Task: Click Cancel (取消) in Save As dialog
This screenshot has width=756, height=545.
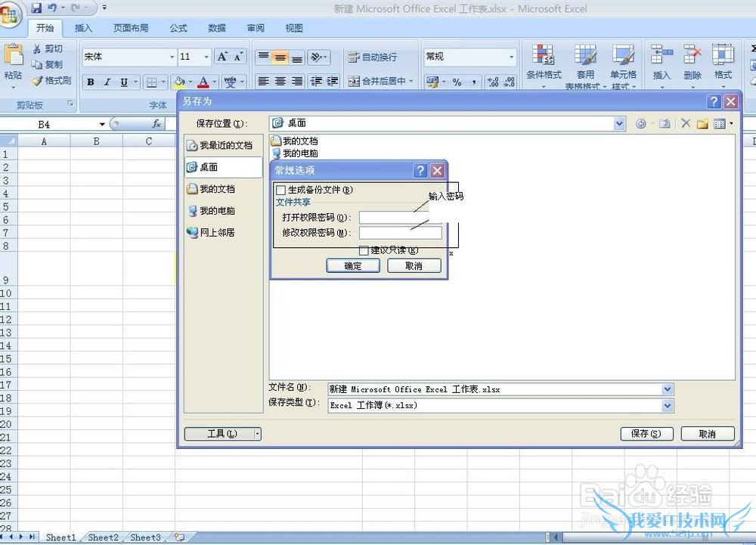Action: [708, 434]
